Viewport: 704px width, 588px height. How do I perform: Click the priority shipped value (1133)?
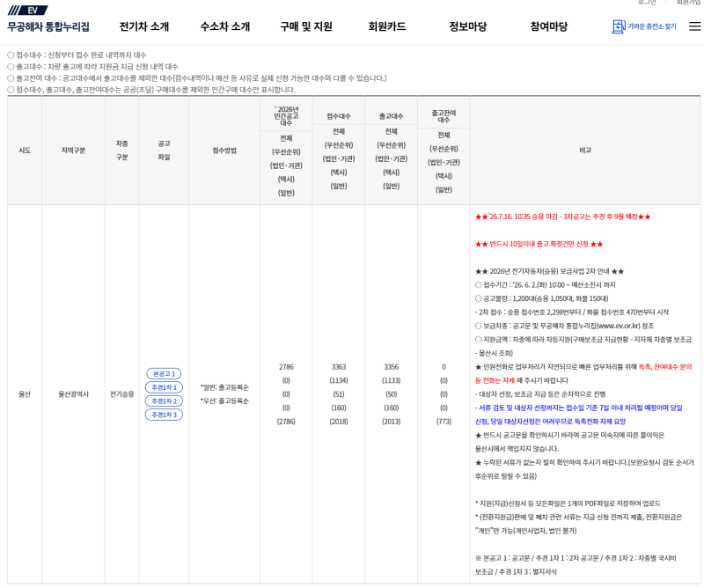[x=391, y=380]
